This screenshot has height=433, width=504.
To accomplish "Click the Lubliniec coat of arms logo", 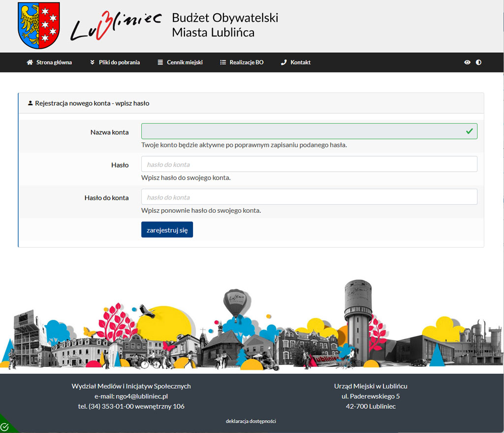I will tap(38, 25).
